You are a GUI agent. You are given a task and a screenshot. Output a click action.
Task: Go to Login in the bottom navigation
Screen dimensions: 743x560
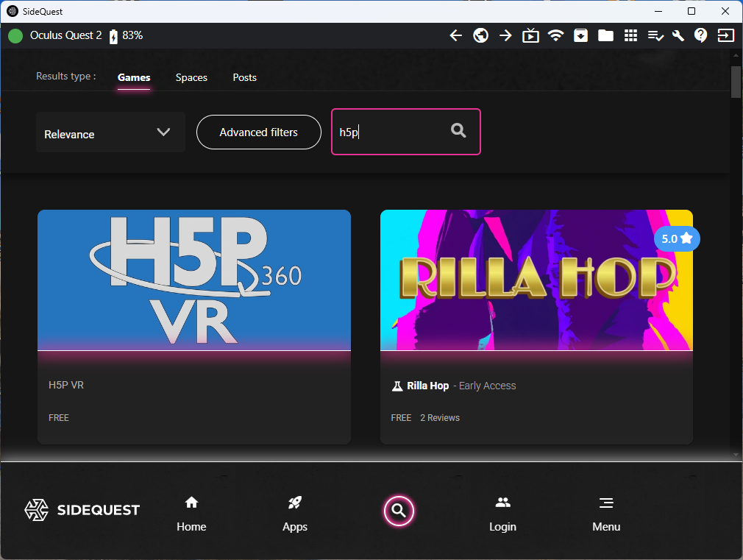point(502,514)
